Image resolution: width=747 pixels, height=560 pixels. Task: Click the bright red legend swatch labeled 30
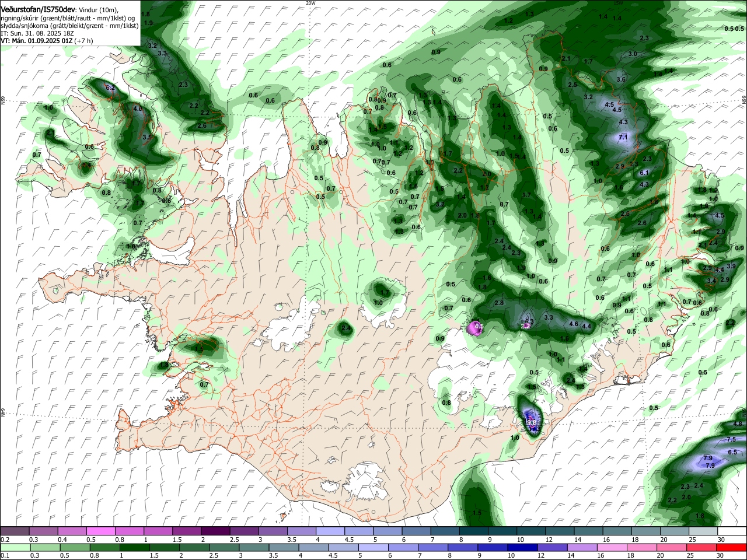click(x=731, y=547)
